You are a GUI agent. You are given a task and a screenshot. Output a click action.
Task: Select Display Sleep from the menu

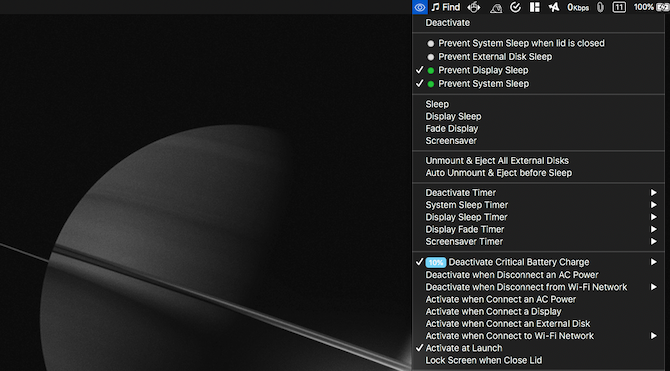click(538, 116)
